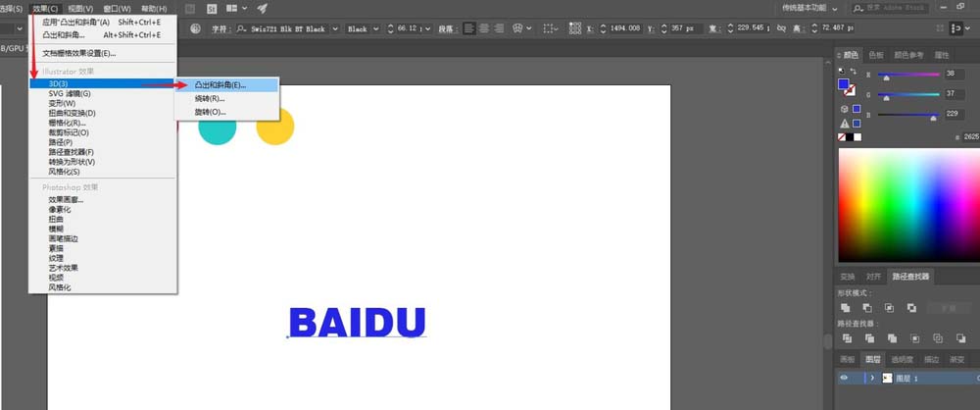
Task: Click the Outline pathfinder icon
Action: (x=938, y=338)
